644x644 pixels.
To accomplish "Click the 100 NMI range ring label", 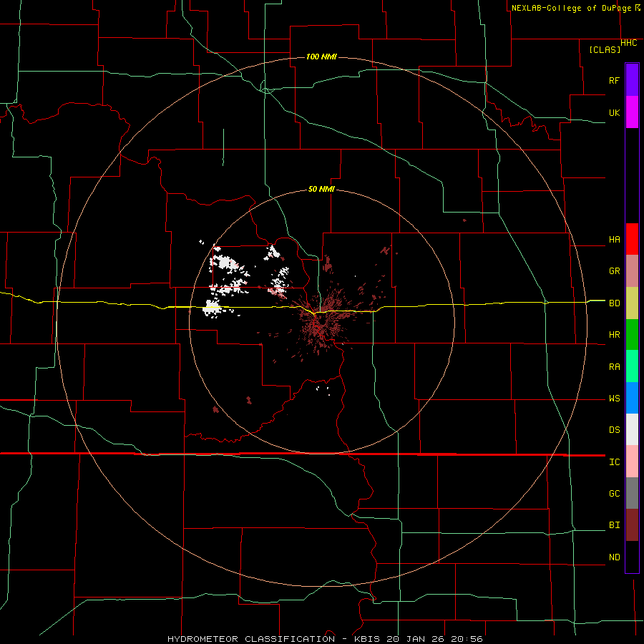I will click(x=321, y=57).
